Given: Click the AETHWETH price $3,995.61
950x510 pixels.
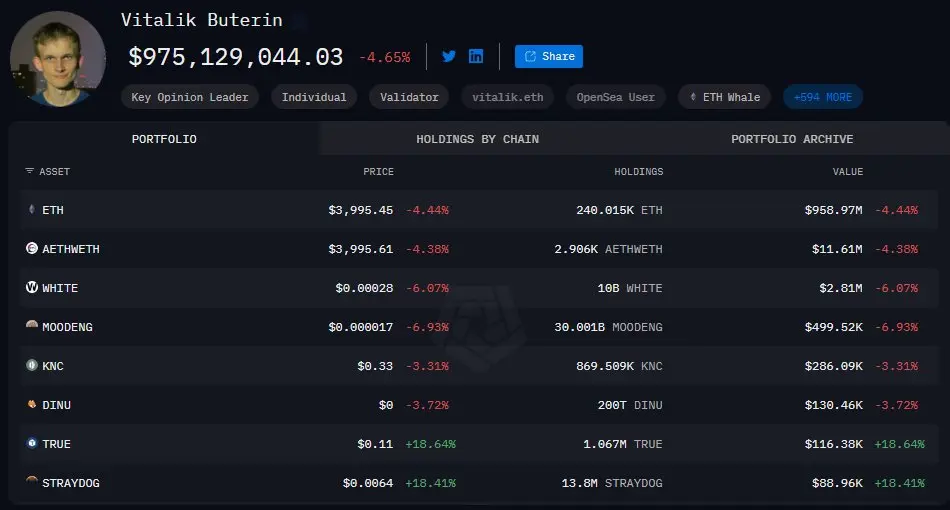Looking at the screenshot, I should [x=360, y=249].
